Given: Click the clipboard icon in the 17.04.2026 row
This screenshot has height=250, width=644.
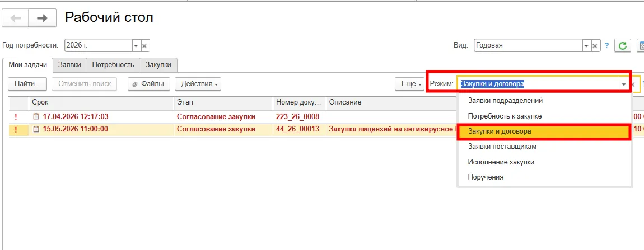Looking at the screenshot, I should [x=36, y=116].
